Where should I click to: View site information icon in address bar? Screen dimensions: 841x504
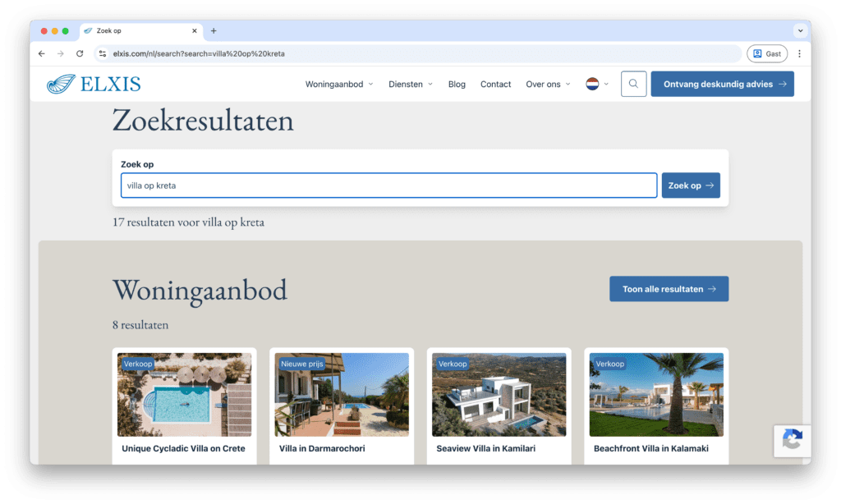click(x=103, y=53)
